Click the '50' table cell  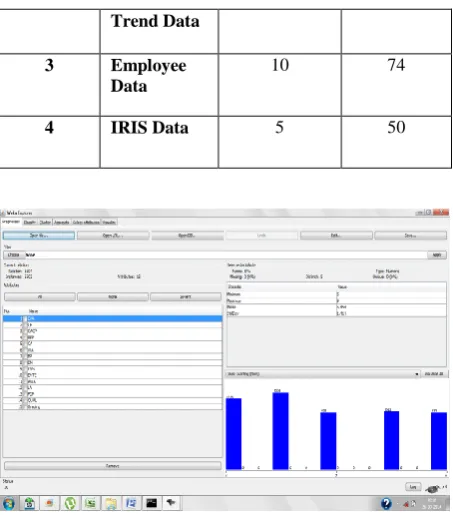[x=396, y=142]
